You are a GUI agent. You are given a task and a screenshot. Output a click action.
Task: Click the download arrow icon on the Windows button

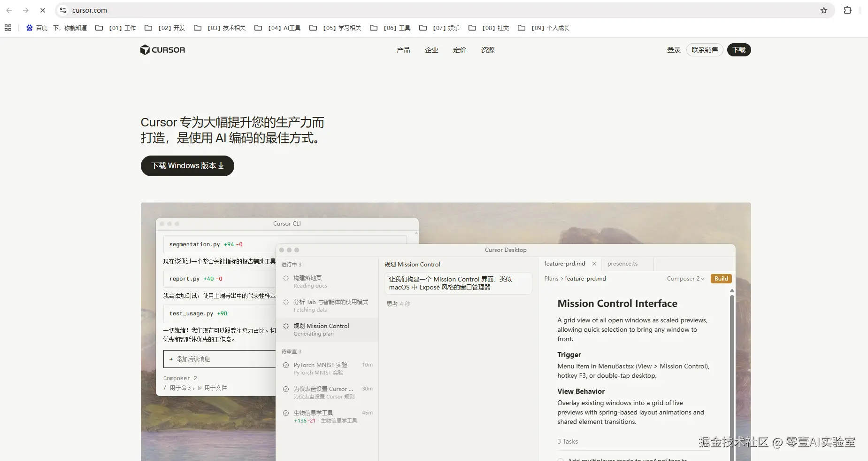221,166
